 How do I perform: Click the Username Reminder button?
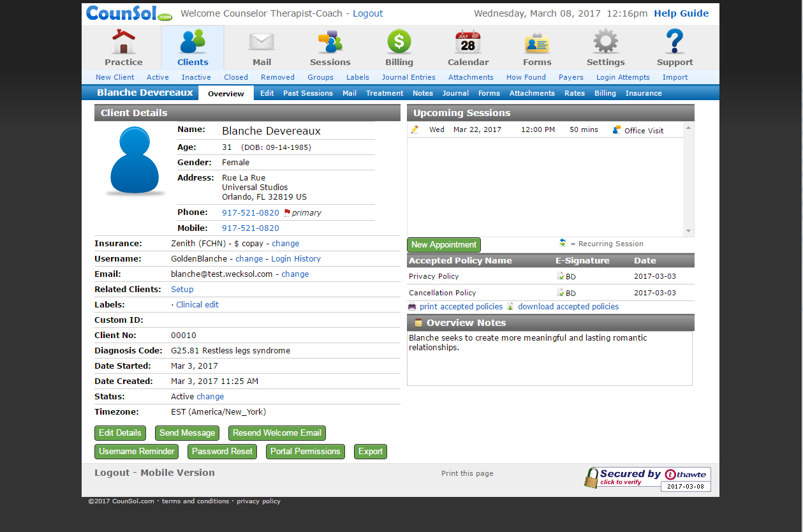pos(136,452)
